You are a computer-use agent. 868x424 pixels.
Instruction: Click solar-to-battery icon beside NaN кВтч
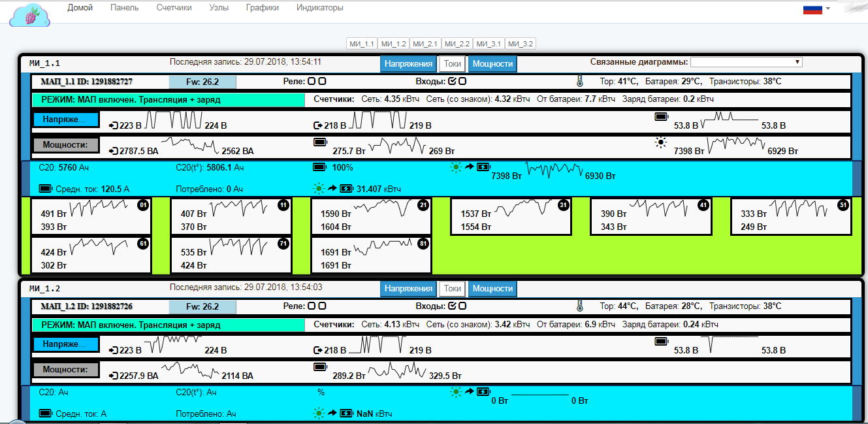[333, 413]
